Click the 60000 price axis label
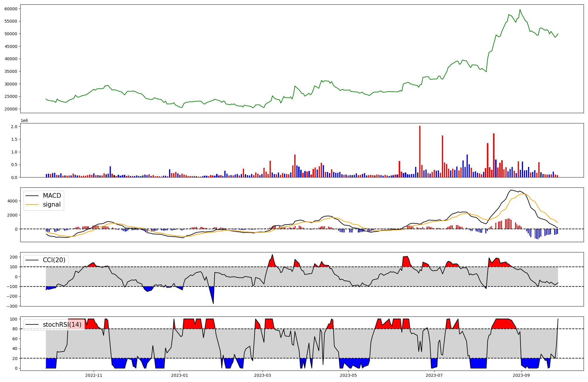 coord(11,9)
